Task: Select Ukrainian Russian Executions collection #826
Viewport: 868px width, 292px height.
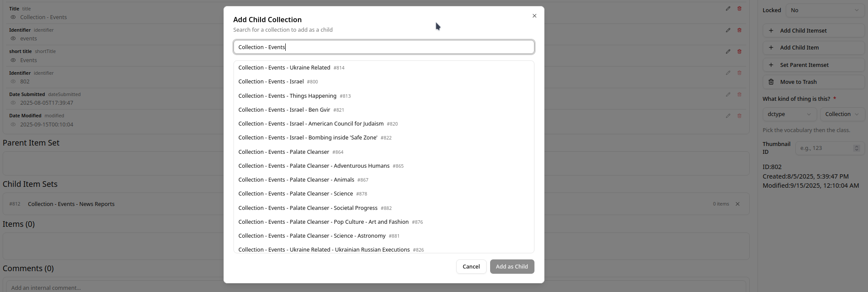Action: pyautogui.click(x=384, y=249)
